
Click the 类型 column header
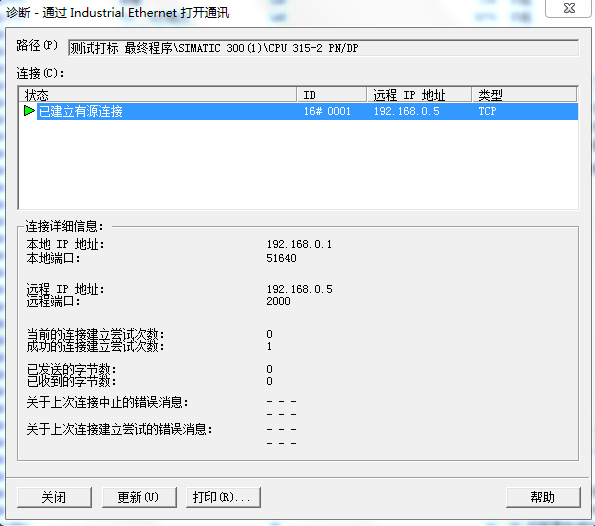tap(524, 94)
